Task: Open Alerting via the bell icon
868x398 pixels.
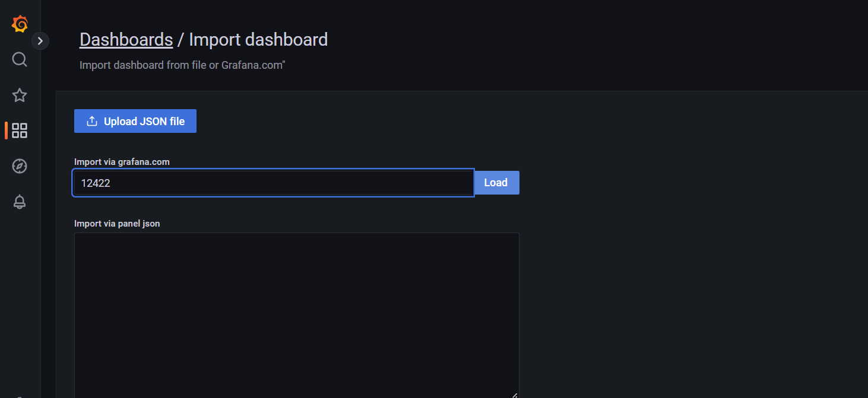Action: tap(20, 202)
